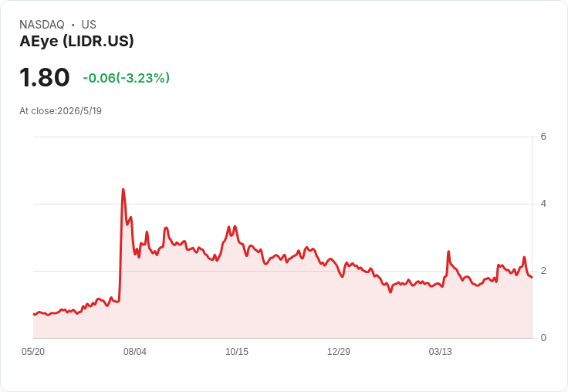Click the current price 1.80

click(44, 77)
